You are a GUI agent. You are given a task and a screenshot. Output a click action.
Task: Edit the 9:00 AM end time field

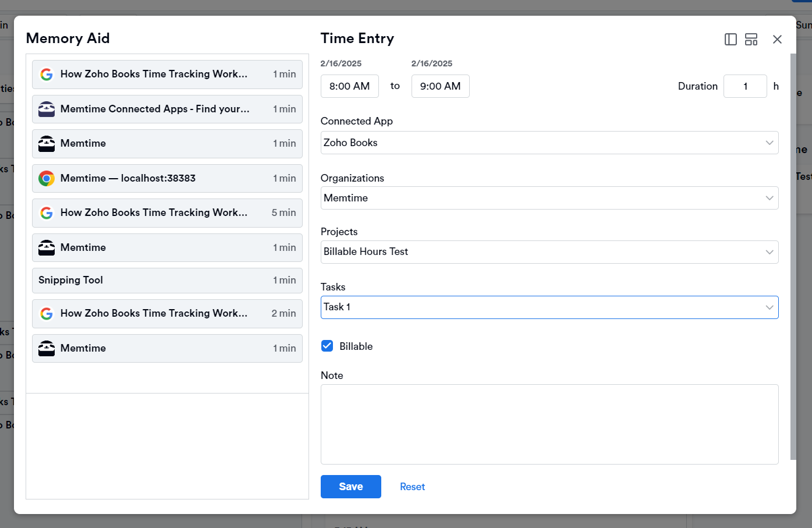441,86
